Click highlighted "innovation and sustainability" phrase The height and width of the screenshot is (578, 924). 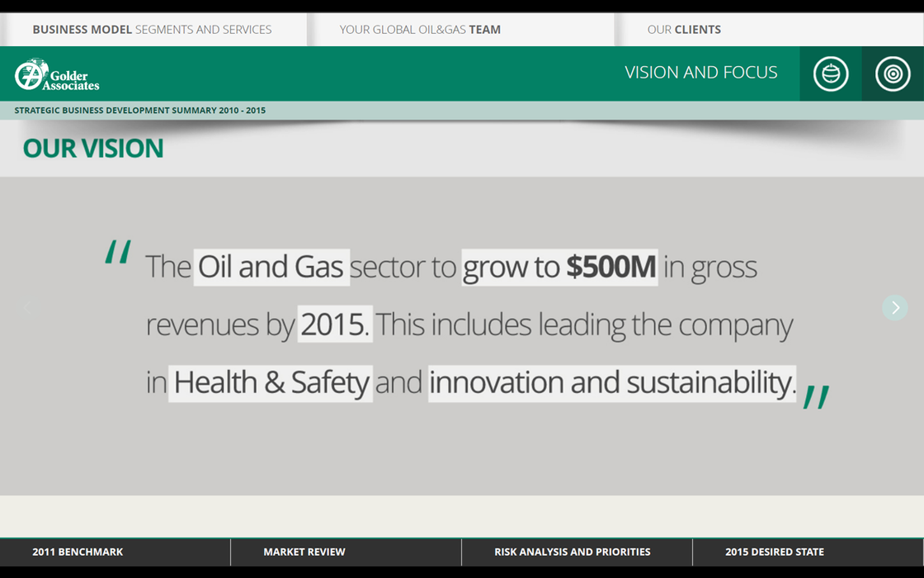click(611, 383)
